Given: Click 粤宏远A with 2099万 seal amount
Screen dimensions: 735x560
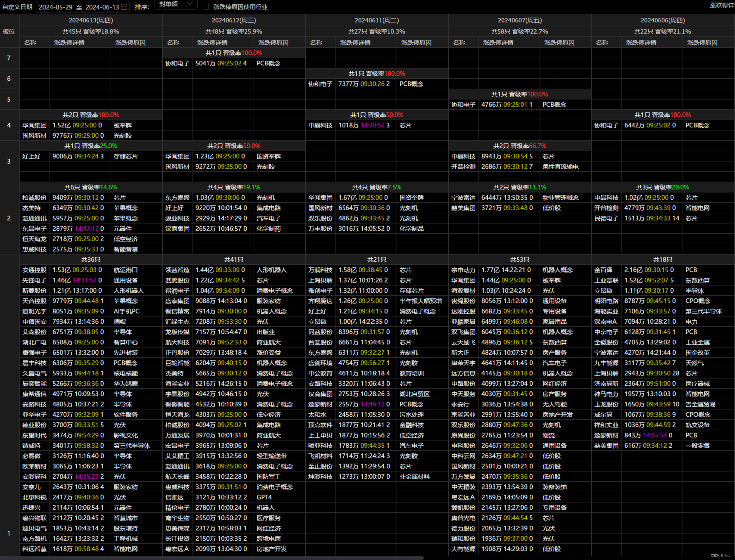Looking at the screenshot, I should [x=177, y=549].
